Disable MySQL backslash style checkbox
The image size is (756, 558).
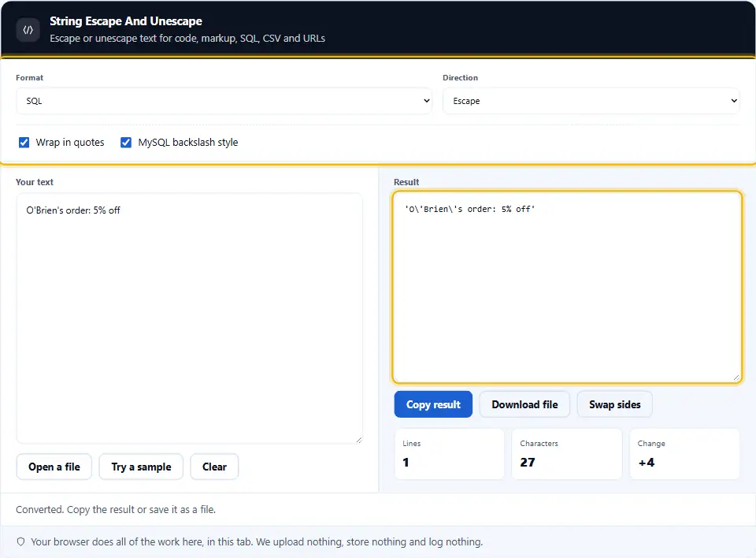(126, 143)
